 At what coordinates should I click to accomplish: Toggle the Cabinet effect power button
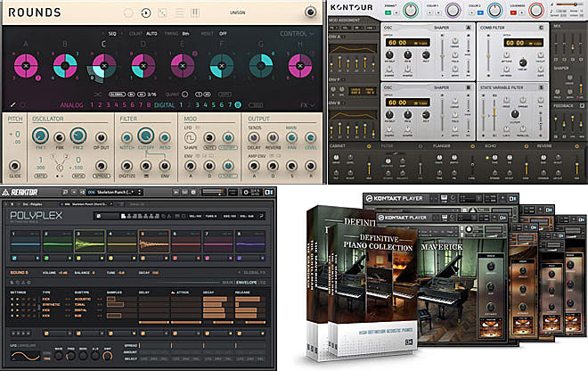coord(370,145)
